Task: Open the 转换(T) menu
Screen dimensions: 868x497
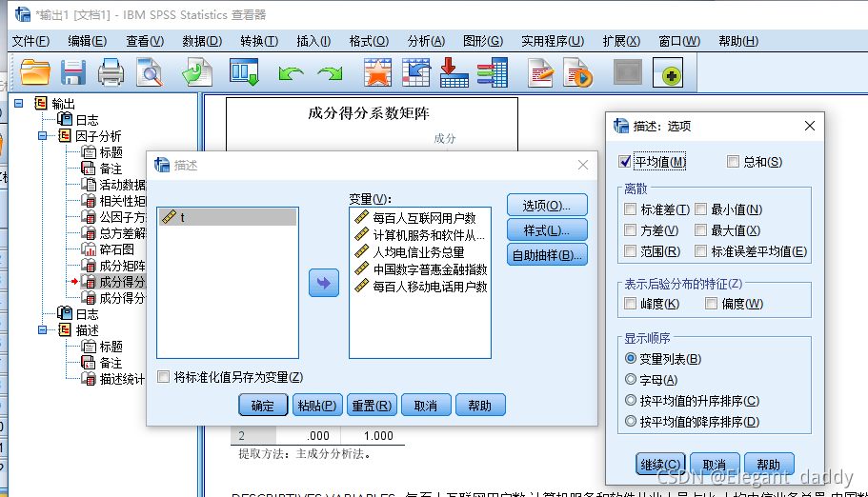Action: point(259,41)
